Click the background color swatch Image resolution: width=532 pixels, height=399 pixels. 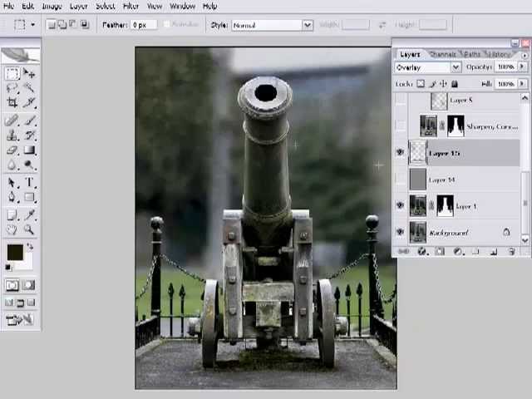[27, 264]
